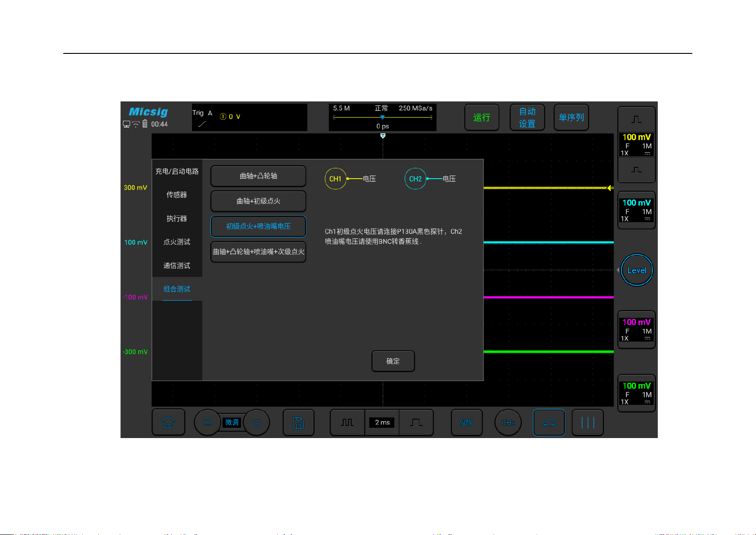756x535 pixels.
Task: Click the 250 MSa/s sample rate text
Action: click(415, 108)
